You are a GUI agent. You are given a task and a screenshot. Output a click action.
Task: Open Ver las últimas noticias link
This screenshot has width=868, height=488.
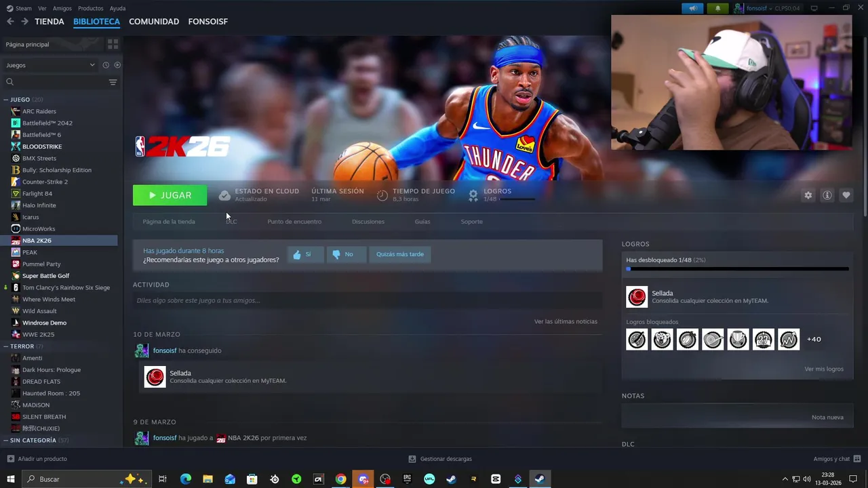tap(566, 321)
